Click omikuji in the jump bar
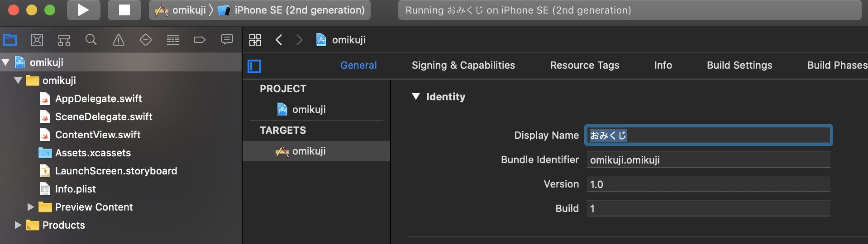The width and height of the screenshot is (868, 244). [x=341, y=40]
